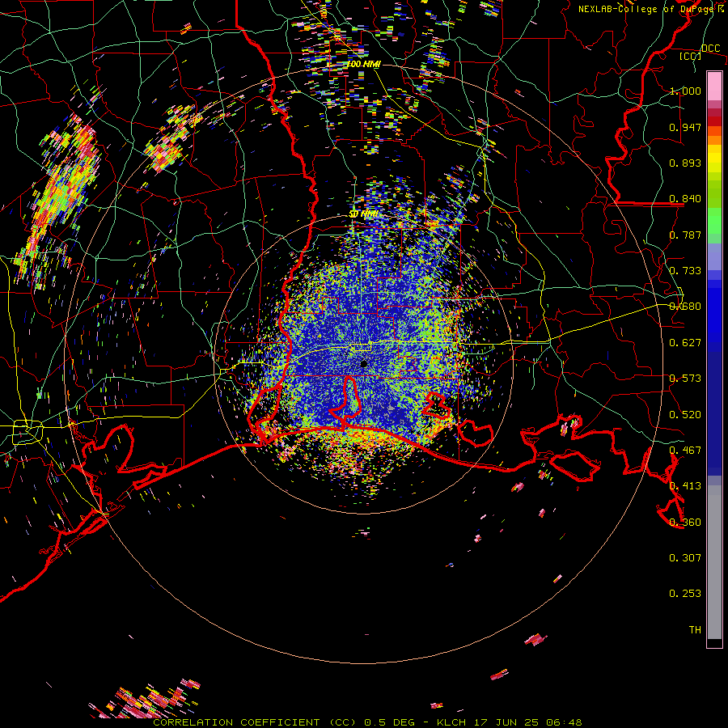Click the 0.520 legend value
Screen dimensions: 728x728
pos(685,415)
